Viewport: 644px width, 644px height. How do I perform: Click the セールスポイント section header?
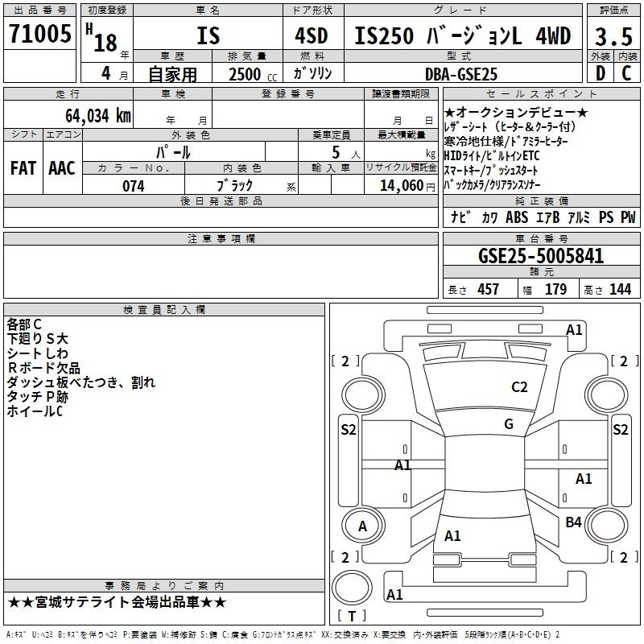pos(541,94)
